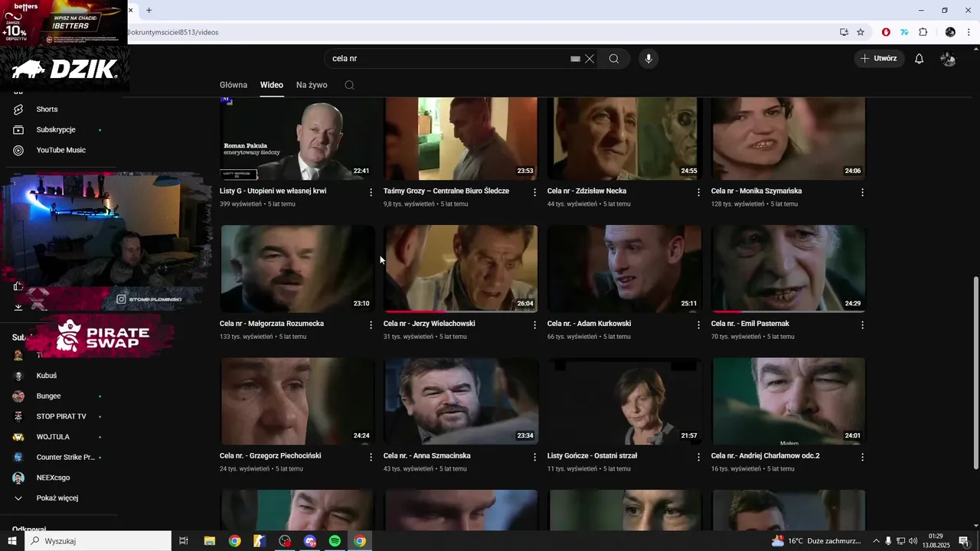Click the Utwórz create button
Screen dimensions: 980x551
pos(879,59)
